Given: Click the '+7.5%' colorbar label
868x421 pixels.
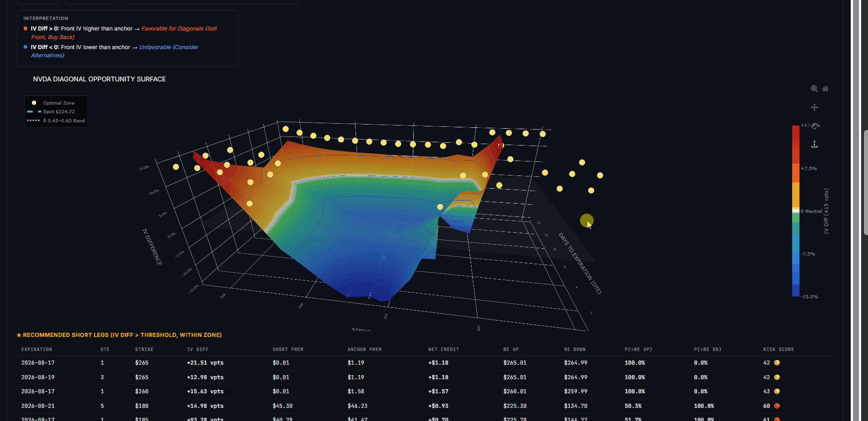Looking at the screenshot, I should 808,169.
